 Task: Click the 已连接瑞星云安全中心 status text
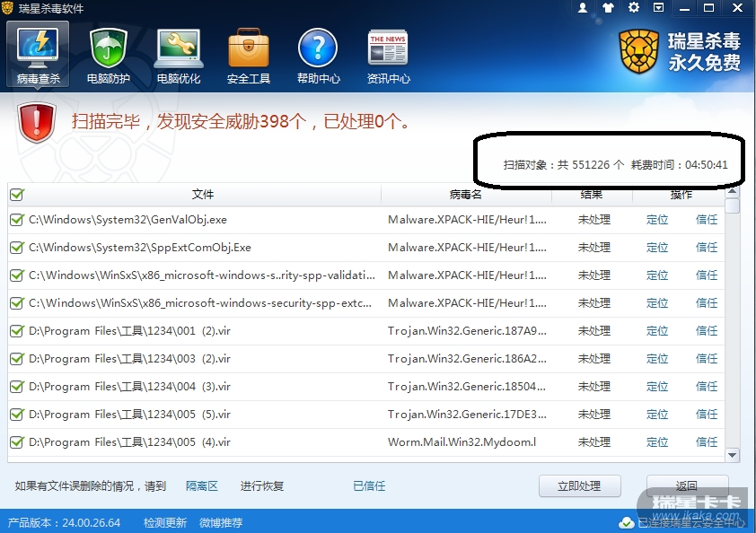point(691,523)
